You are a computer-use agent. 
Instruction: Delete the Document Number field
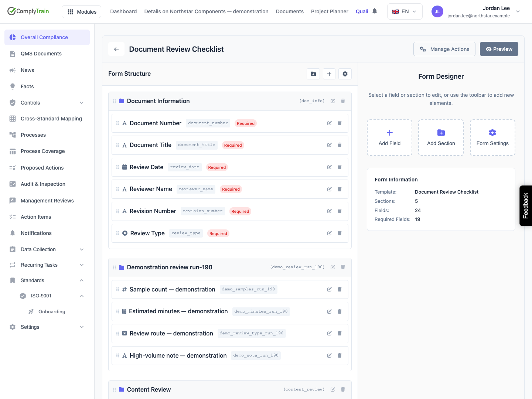(340, 123)
